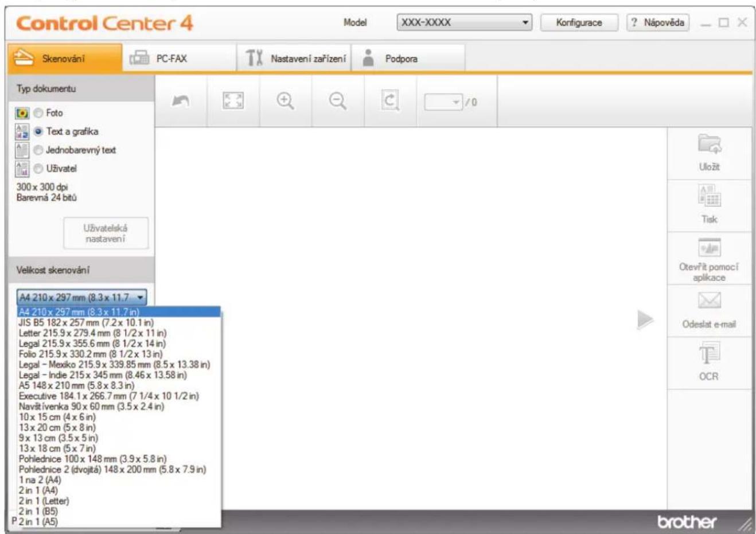Click the undo arrow toolbar icon
Screen dimensions: 756x534
[x=181, y=101]
